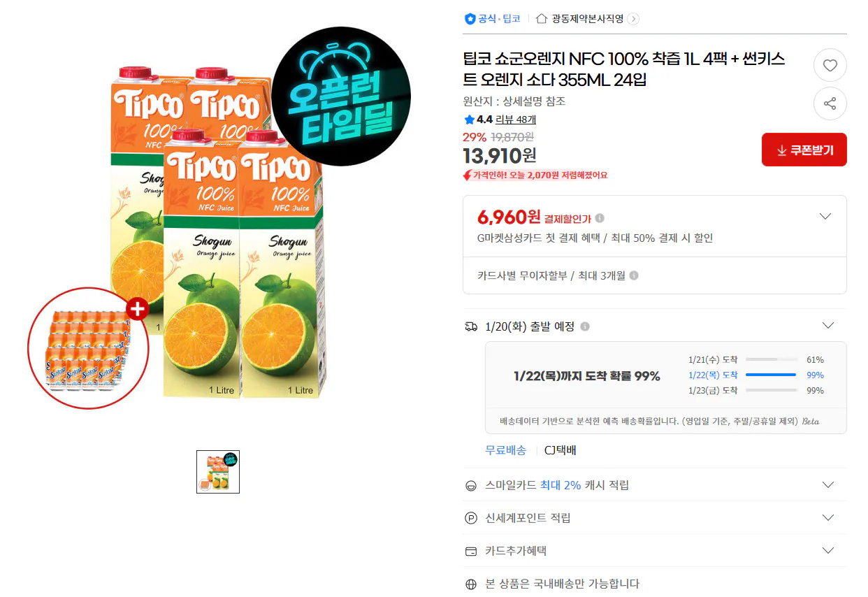This screenshot has width=868, height=597.
Task: Click the heart icon to add wishlist
Action: (x=830, y=64)
